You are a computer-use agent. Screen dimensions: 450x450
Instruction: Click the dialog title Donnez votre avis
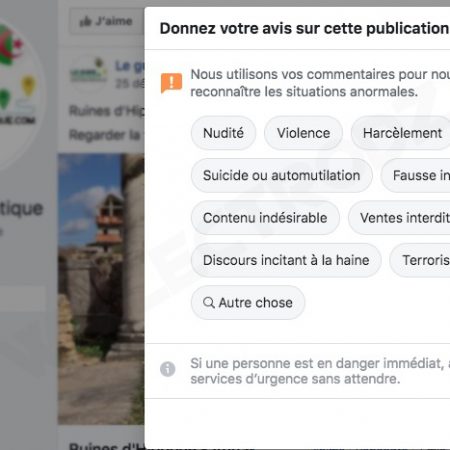(x=304, y=28)
